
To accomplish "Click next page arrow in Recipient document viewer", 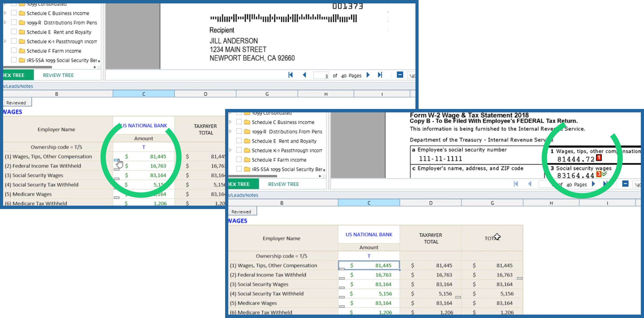I will pos(368,75).
